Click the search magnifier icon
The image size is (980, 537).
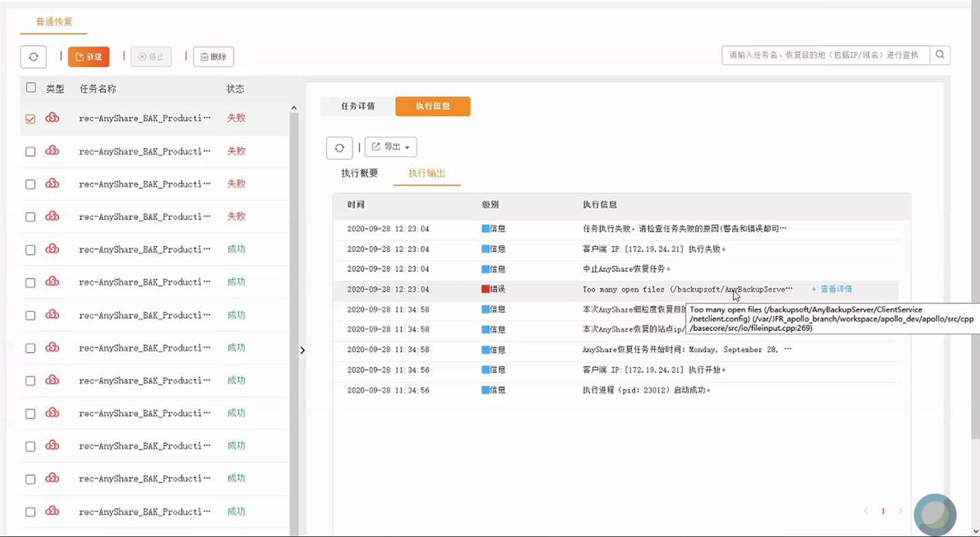tap(940, 55)
